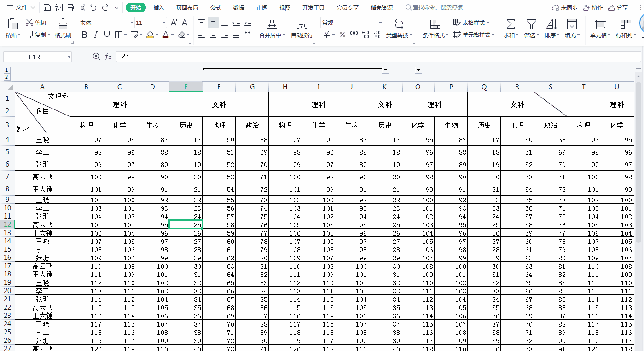644x351 pixels.
Task: Click the 分享 share button
Action: (618, 7)
